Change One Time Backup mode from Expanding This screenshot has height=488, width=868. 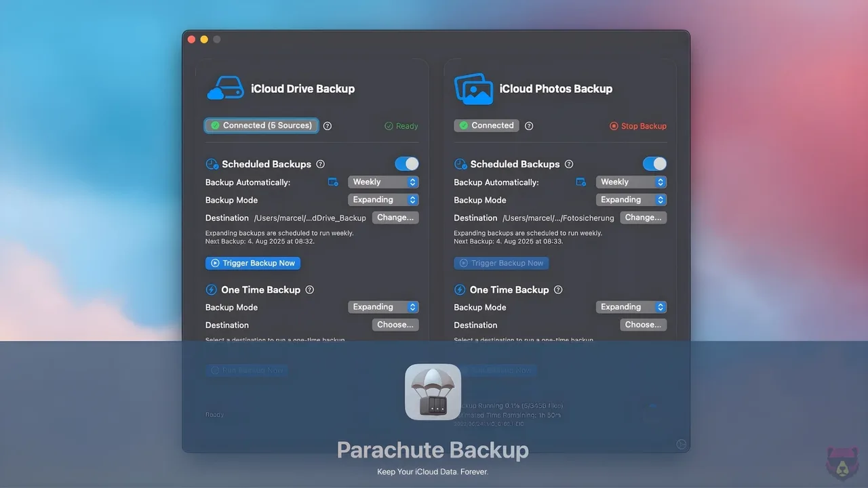tap(383, 306)
